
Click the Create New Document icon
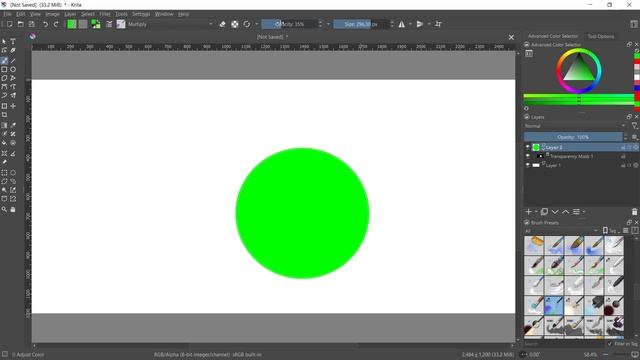9,24
